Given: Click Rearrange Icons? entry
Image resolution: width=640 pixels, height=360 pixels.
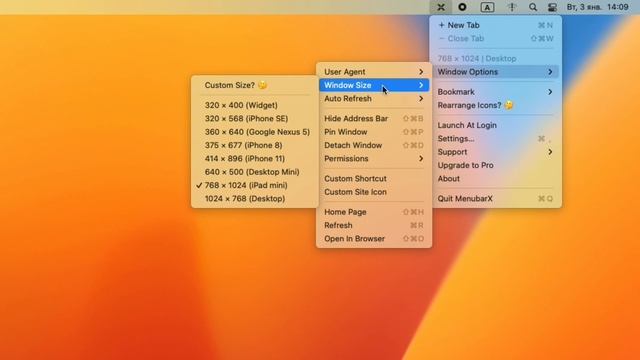Looking at the screenshot, I should (496, 105).
